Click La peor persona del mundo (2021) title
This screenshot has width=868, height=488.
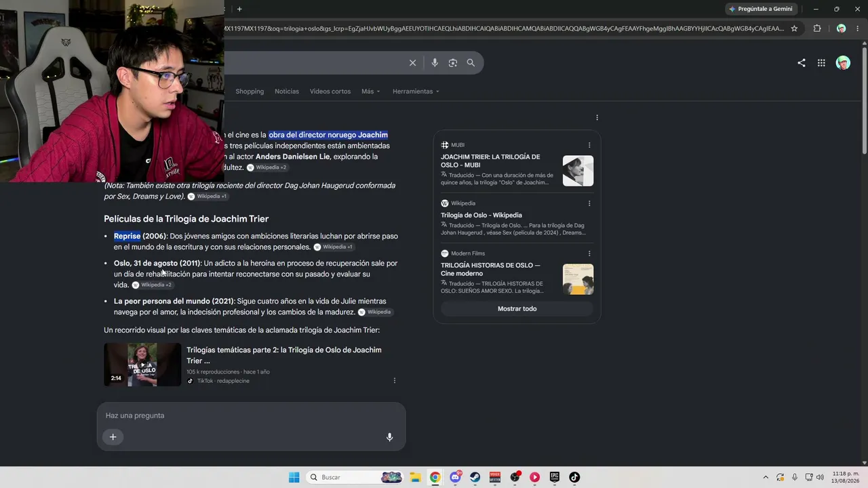[x=174, y=301]
